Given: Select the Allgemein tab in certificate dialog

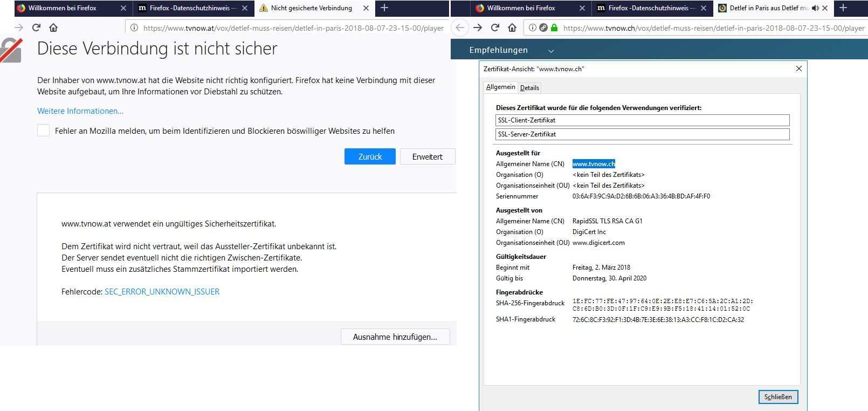Looking at the screenshot, I should point(500,87).
